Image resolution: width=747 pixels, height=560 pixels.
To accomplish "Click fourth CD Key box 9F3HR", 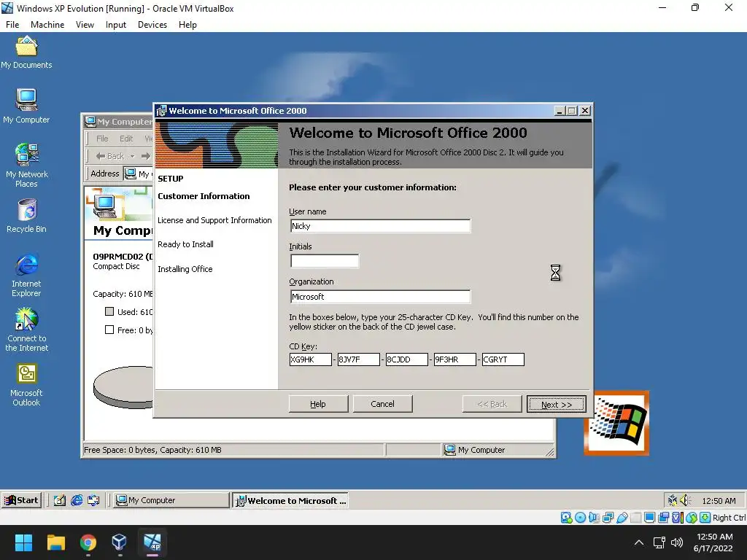I will (x=454, y=359).
